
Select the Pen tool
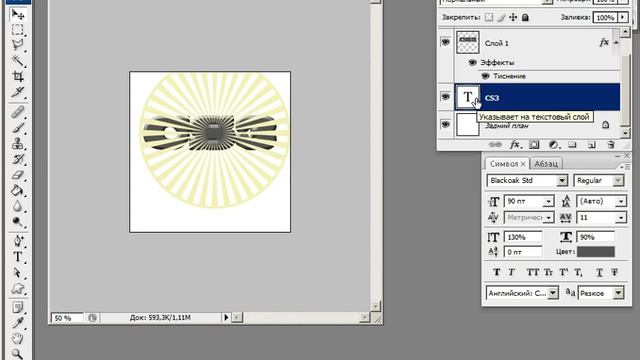pos(18,241)
